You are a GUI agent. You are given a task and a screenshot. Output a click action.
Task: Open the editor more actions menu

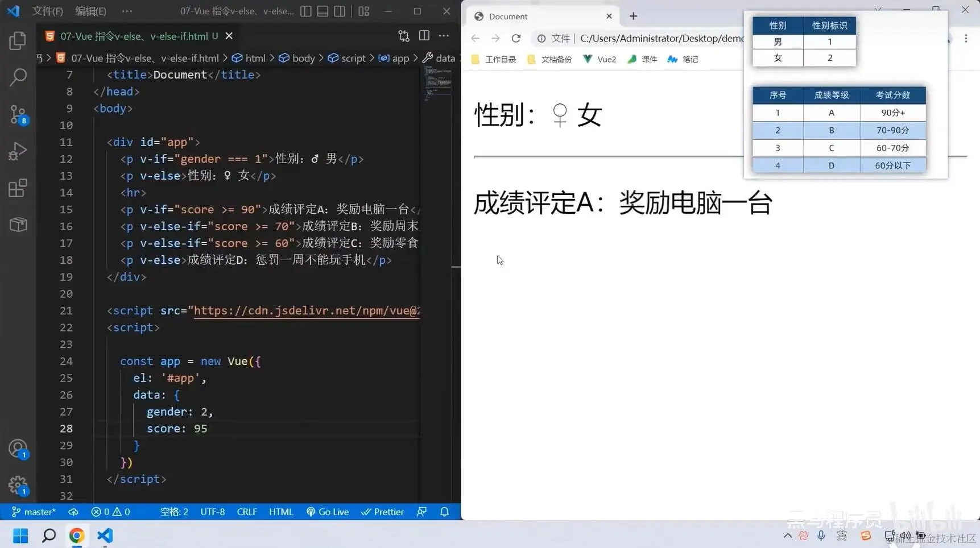[444, 35]
